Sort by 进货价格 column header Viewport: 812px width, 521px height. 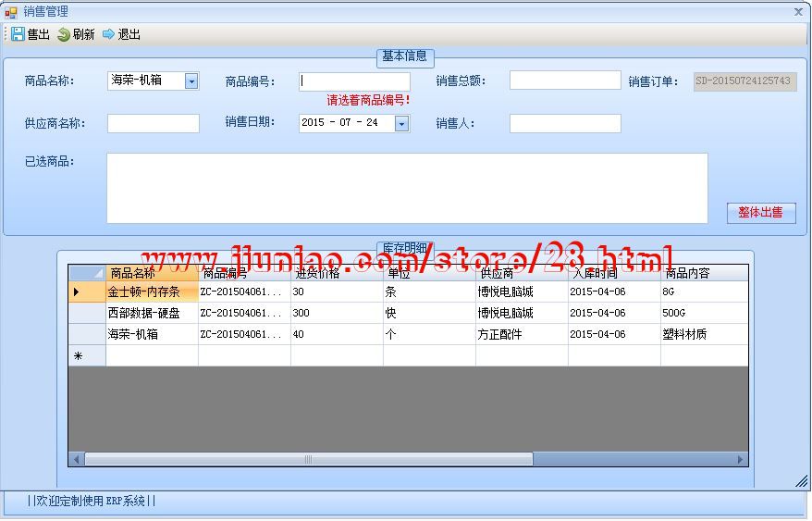tap(338, 273)
